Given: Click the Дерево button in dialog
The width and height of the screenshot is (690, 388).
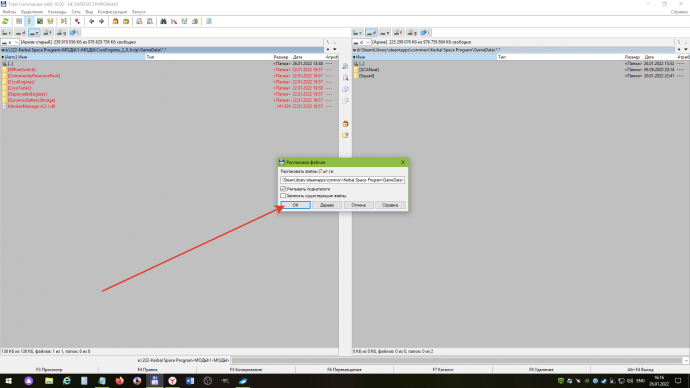Looking at the screenshot, I should pos(327,205).
